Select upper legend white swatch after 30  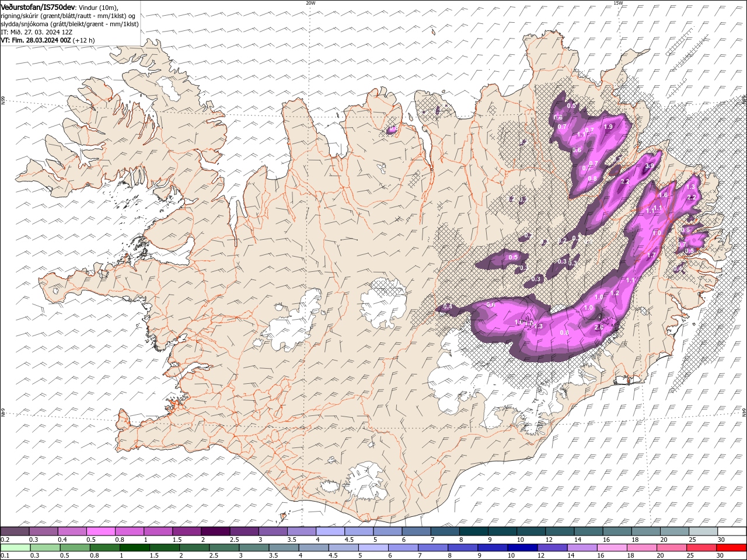(x=731, y=531)
